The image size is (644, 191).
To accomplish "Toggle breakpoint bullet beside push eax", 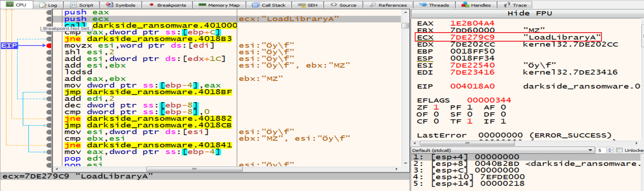I will point(49,12).
